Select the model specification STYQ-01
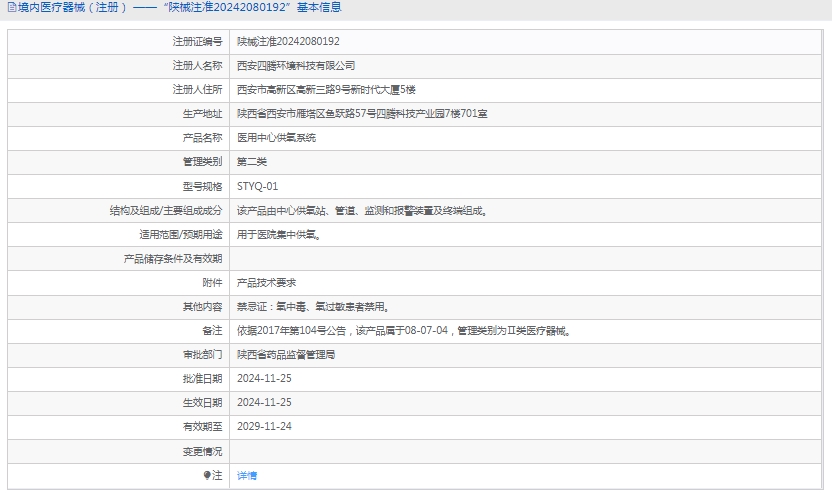 click(257, 186)
